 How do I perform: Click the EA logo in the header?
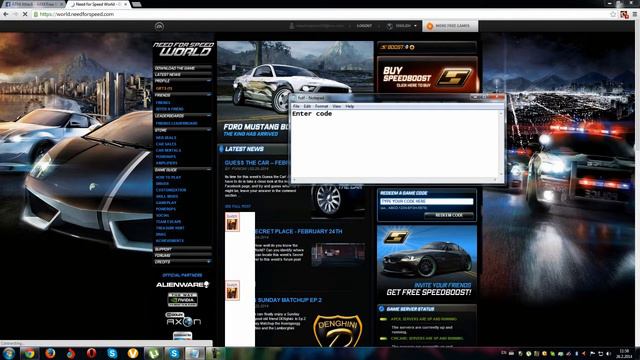click(159, 27)
